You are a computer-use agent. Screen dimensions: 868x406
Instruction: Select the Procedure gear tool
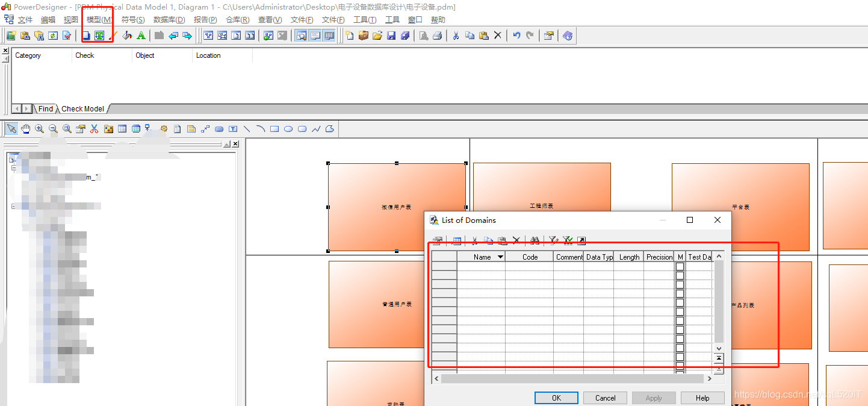pos(164,128)
